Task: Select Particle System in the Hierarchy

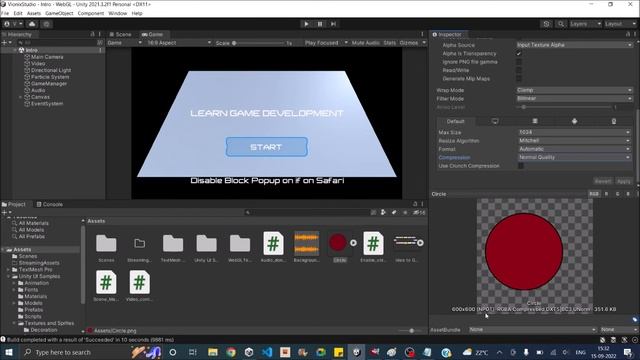Action: [x=50, y=77]
